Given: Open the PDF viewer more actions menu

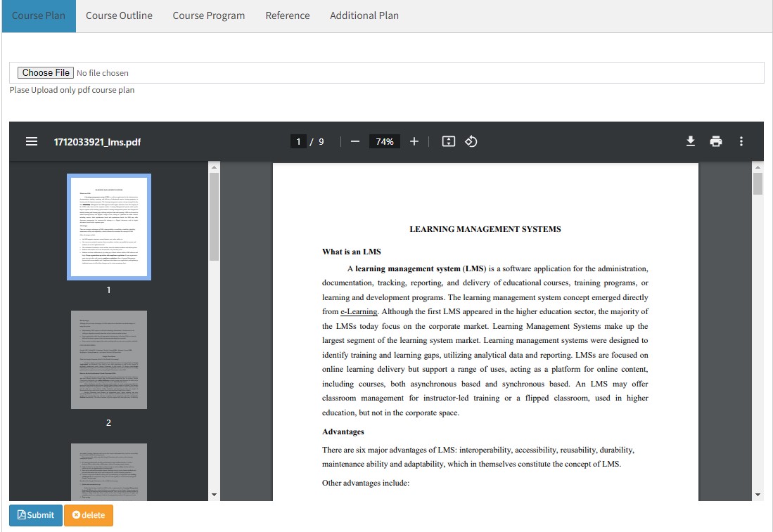Looking at the screenshot, I should pyautogui.click(x=741, y=141).
